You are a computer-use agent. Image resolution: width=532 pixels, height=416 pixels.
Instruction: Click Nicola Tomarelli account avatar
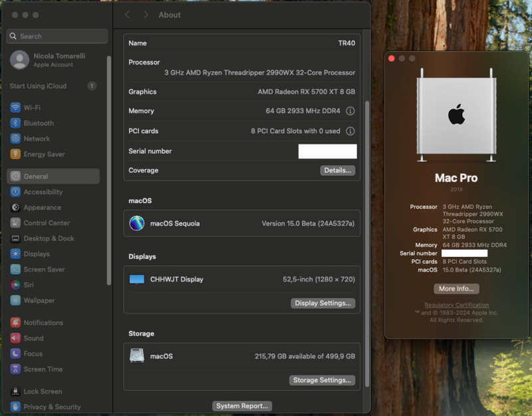tap(19, 60)
